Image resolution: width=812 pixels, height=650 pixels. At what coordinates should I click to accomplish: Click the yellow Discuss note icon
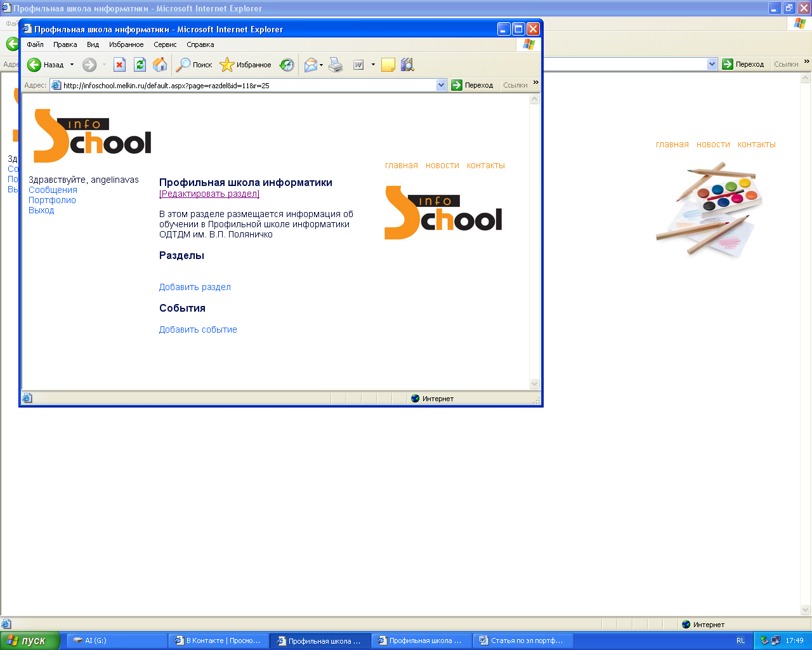(x=388, y=65)
